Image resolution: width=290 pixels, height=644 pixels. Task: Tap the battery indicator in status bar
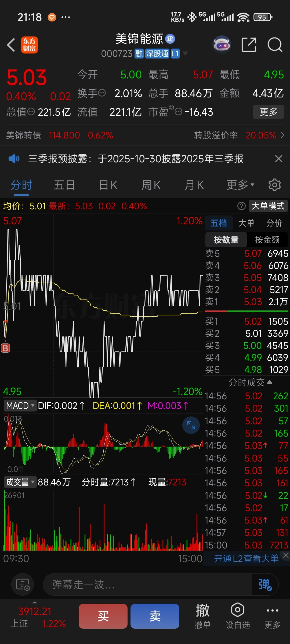coord(263,17)
